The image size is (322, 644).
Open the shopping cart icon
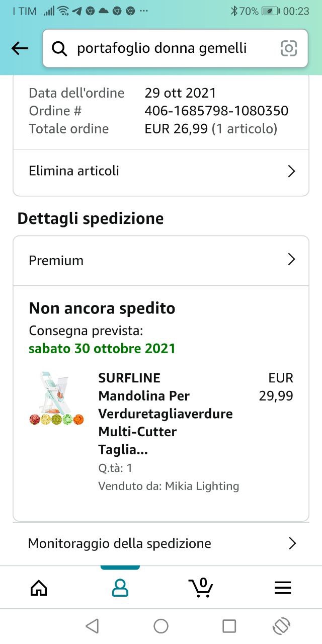(x=201, y=587)
